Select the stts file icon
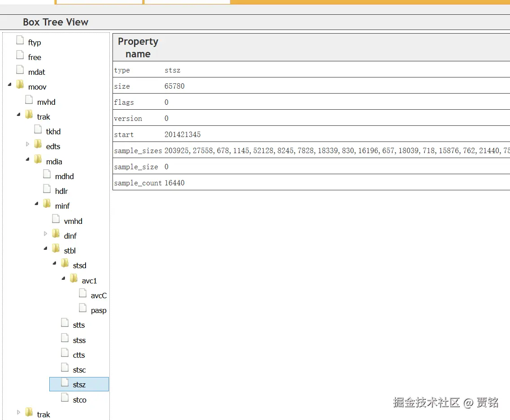Viewport: 510px width, 420px height. (65, 323)
